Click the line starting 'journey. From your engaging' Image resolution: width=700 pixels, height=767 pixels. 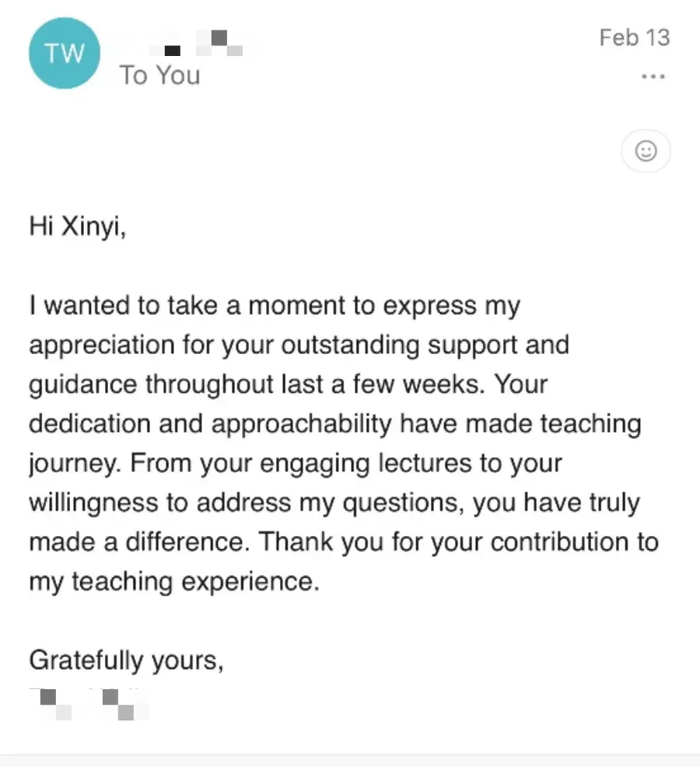coord(296,464)
